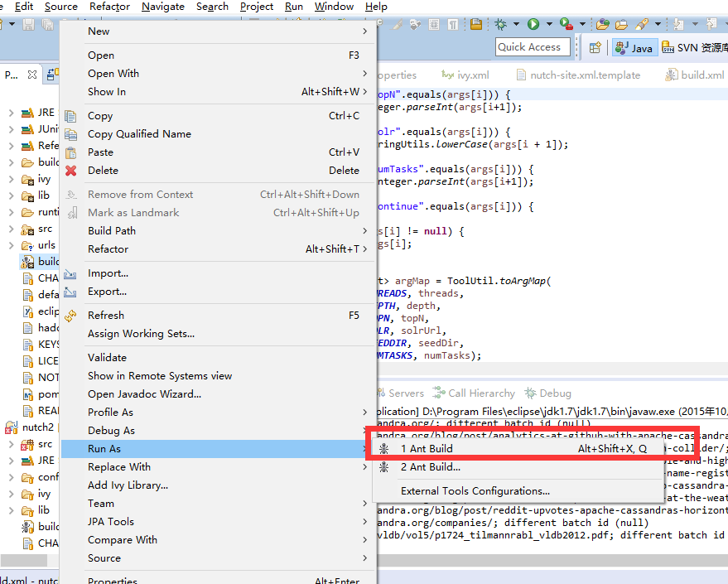Screen dimensions: 728x584
Task: Open the nutch-site.xml.template editor tab
Action: (578, 75)
